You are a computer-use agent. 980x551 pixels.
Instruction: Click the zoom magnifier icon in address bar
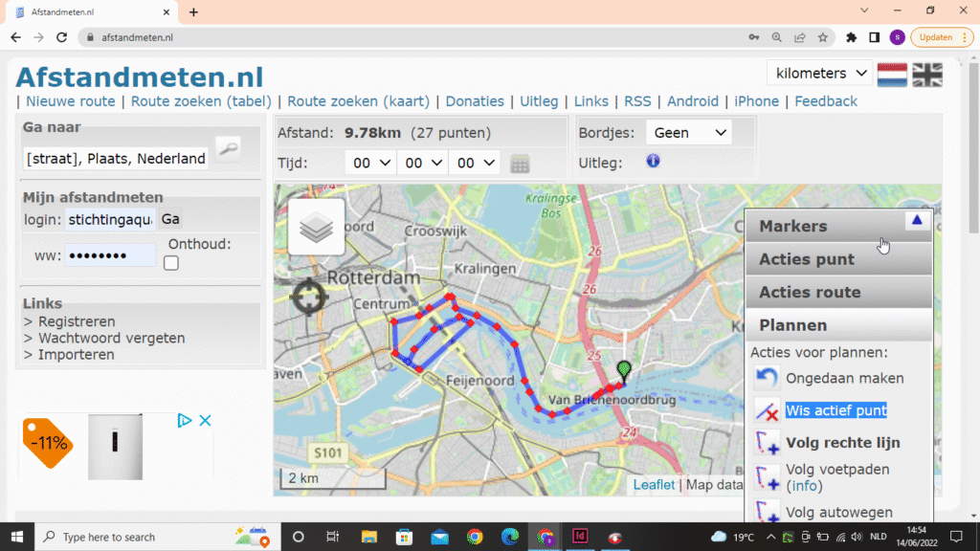[777, 37]
